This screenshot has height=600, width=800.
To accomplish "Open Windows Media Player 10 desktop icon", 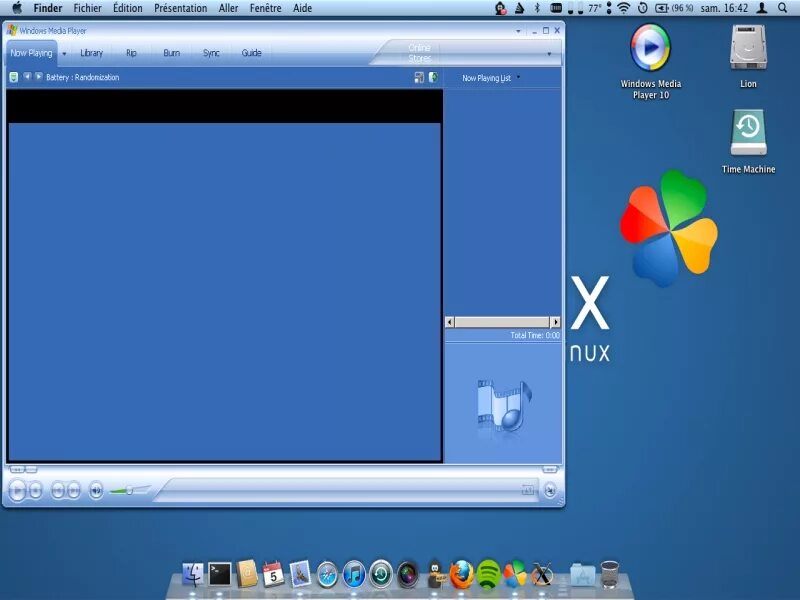I will (651, 61).
